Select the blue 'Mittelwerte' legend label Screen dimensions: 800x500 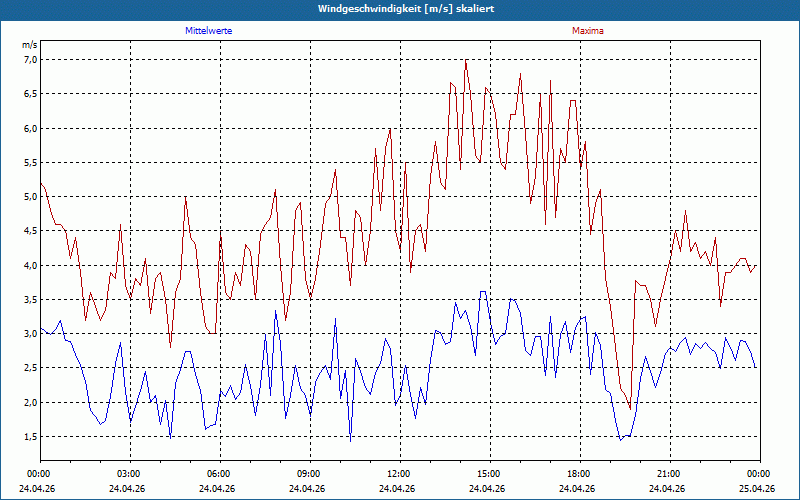click(x=209, y=31)
